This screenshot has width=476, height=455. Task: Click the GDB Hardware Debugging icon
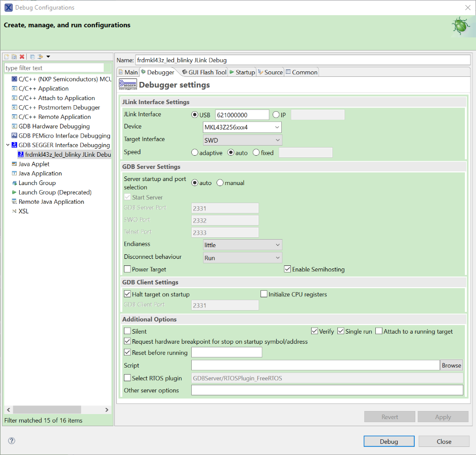point(14,126)
